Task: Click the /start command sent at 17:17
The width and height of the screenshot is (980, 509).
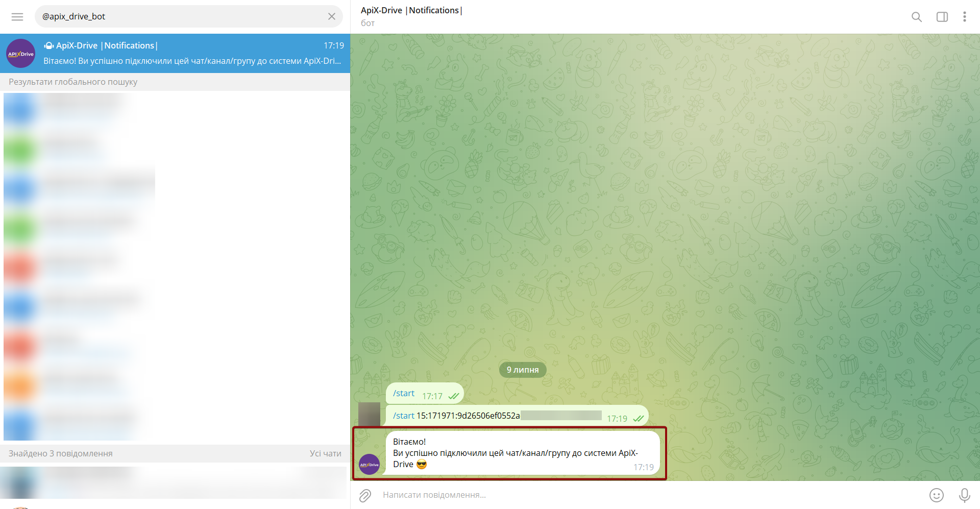Action: (x=404, y=394)
